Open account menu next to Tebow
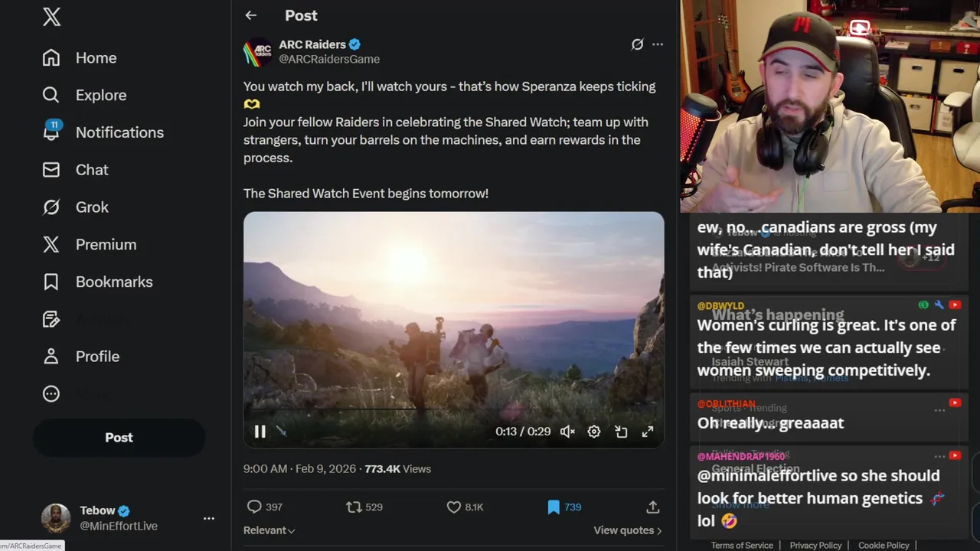Viewport: 980px width, 551px height. [208, 518]
